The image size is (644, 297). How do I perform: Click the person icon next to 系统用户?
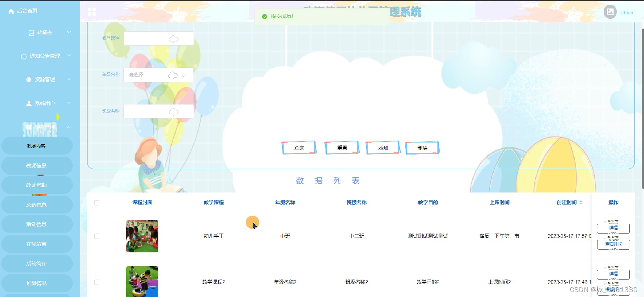(x=29, y=103)
